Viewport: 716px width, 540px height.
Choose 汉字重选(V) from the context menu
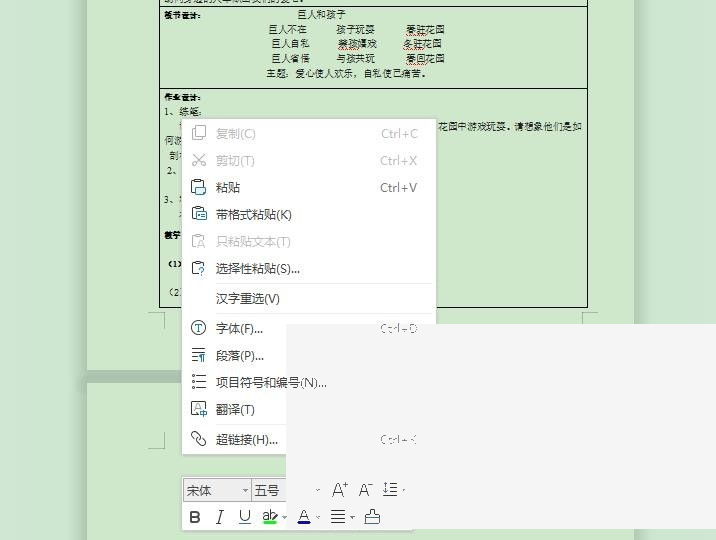tap(309, 299)
